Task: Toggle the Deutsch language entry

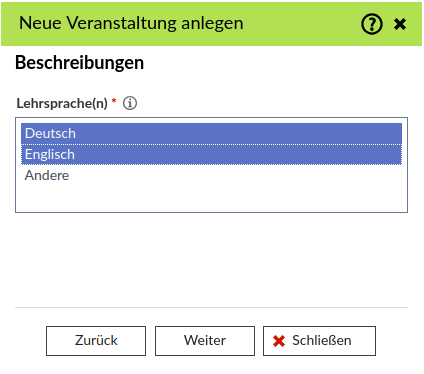Action: (211, 133)
